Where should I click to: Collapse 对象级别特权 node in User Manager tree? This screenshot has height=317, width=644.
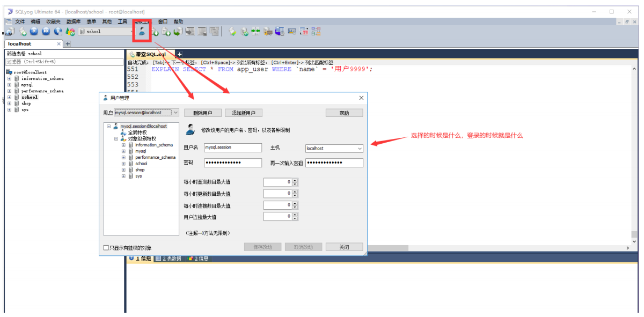coord(116,139)
